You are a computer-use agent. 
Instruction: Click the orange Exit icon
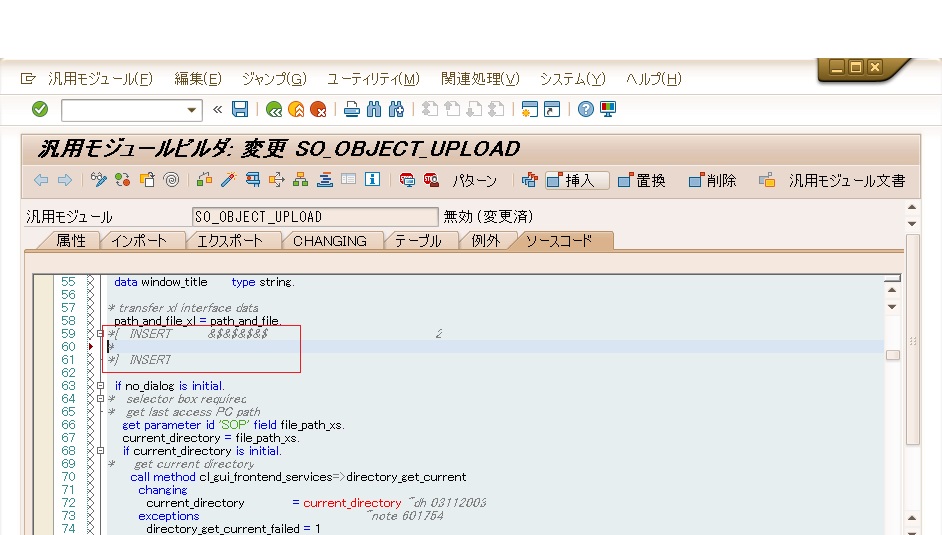tap(296, 109)
